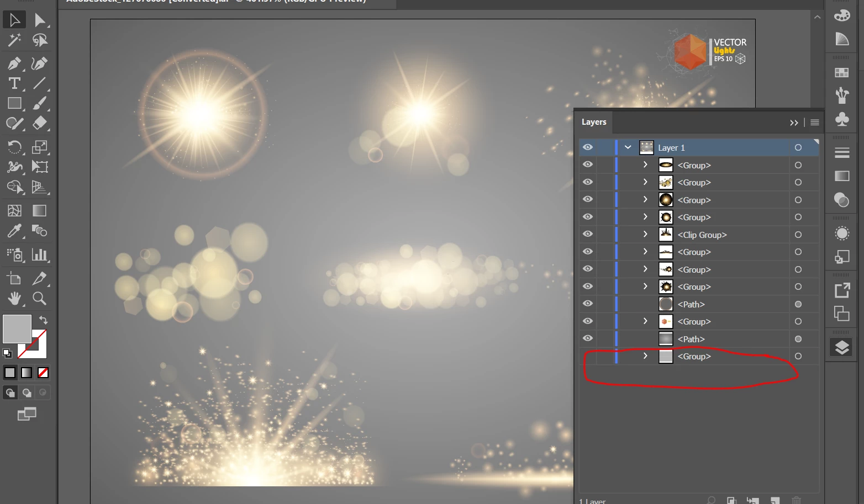Swap fill and stroke colors arrow
864x504 pixels.
[x=43, y=320]
